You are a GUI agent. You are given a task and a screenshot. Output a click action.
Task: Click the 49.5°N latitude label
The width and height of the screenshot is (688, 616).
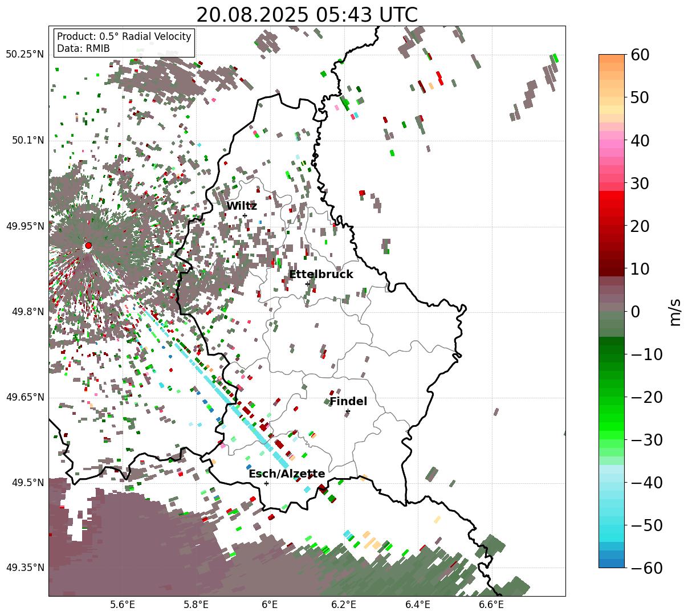(27, 483)
